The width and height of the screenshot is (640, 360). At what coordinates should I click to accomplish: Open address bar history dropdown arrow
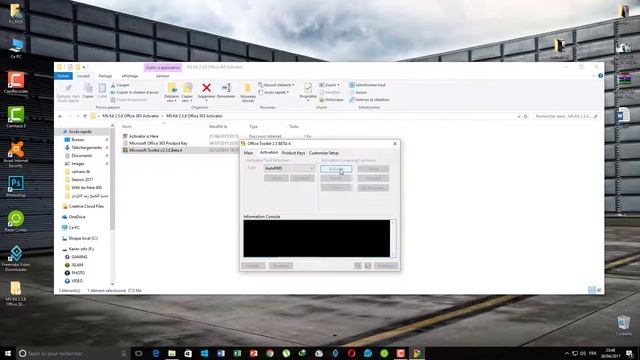tap(519, 116)
